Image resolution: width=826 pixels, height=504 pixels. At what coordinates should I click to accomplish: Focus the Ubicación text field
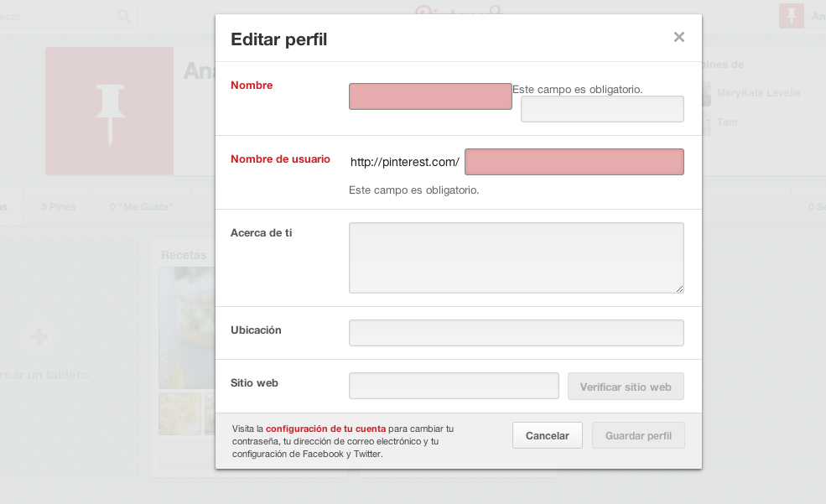click(x=516, y=333)
